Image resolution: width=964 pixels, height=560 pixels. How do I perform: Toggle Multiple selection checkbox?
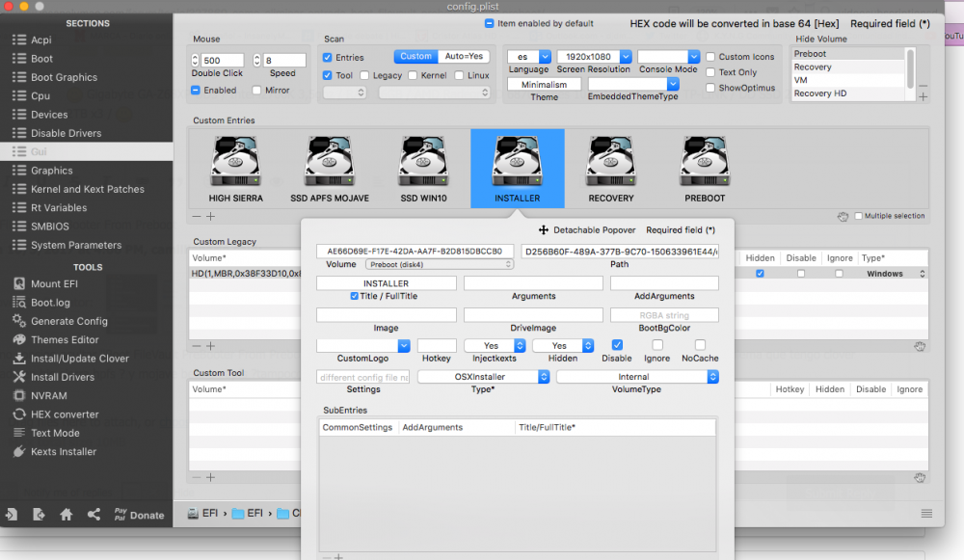pos(858,216)
